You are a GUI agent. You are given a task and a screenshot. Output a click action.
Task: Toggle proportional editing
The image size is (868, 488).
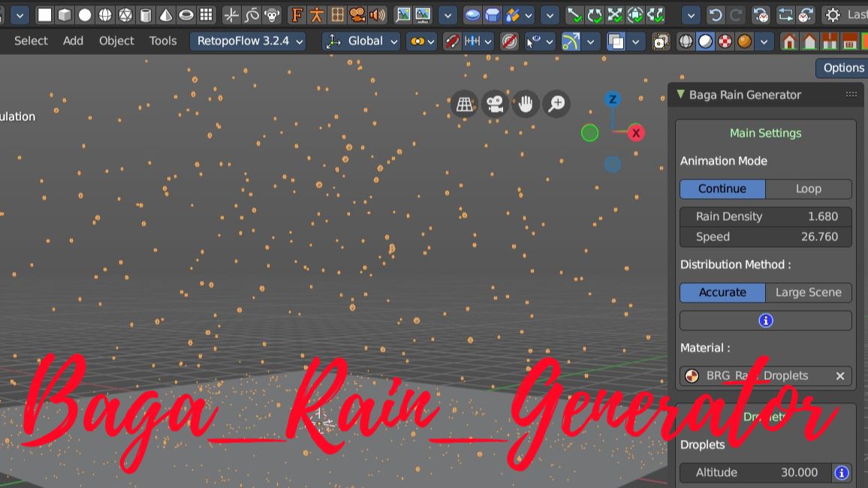tap(509, 41)
